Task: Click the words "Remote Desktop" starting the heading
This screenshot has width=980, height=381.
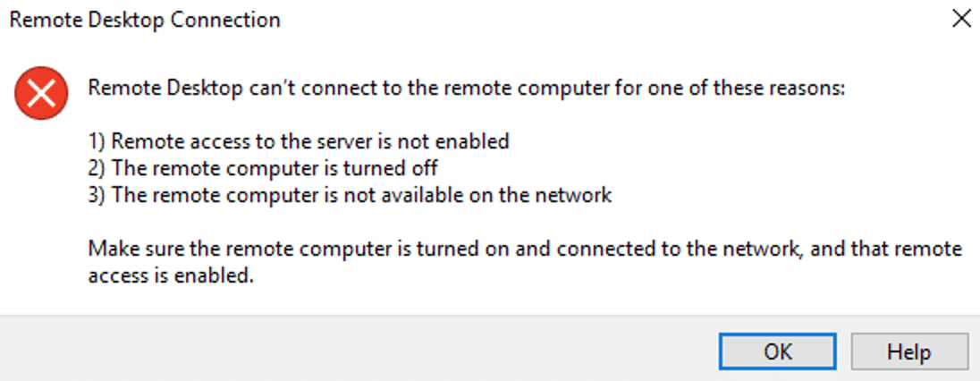Action: pos(166,89)
